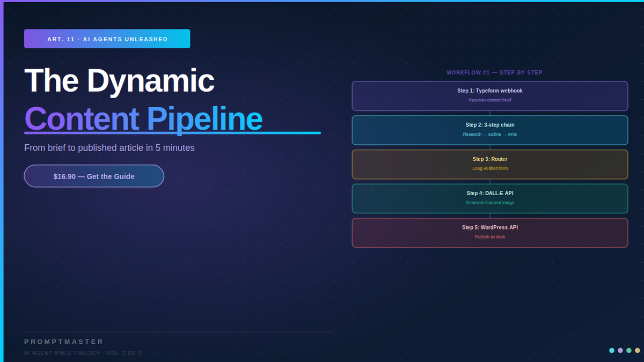Image resolution: width=644 pixels, height=362 pixels.
Task: Click the "$16.90 — Get the Guide" button
Action: point(94,176)
